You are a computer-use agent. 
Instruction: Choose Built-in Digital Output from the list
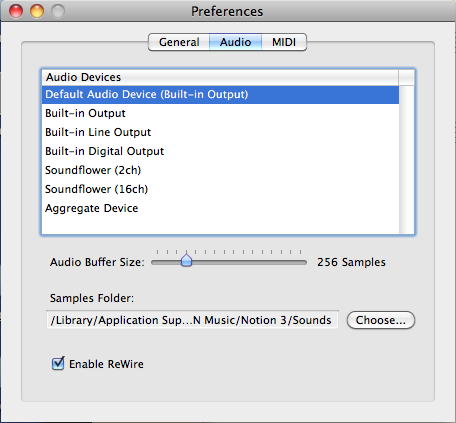pyautogui.click(x=220, y=151)
